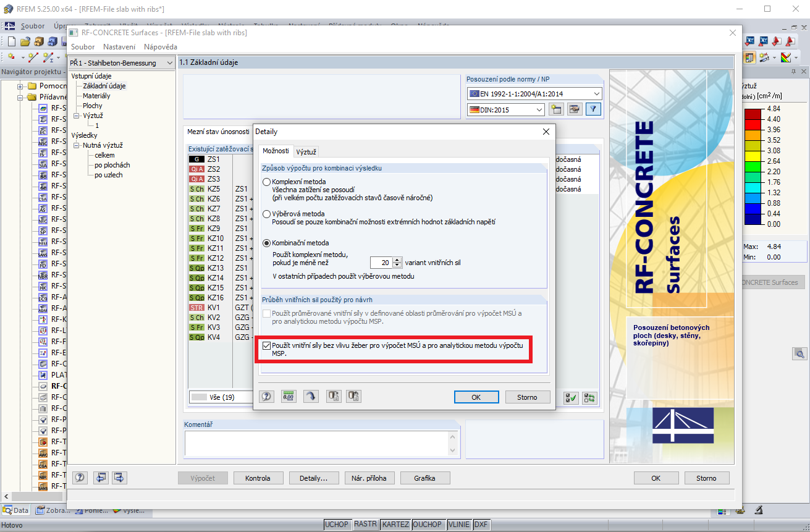Click the next table arrow icon
The width and height of the screenshot is (810, 532).
click(119, 478)
